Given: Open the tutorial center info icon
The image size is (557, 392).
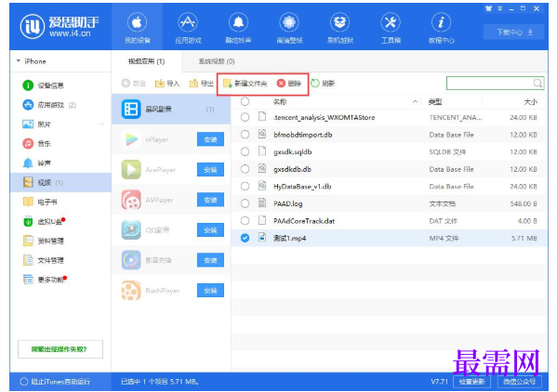Looking at the screenshot, I should [x=441, y=22].
